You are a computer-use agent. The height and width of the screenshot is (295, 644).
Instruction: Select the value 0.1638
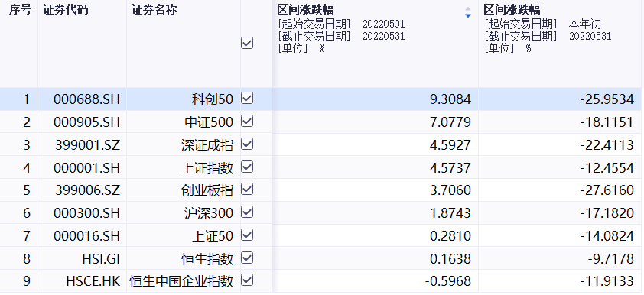click(x=450, y=259)
